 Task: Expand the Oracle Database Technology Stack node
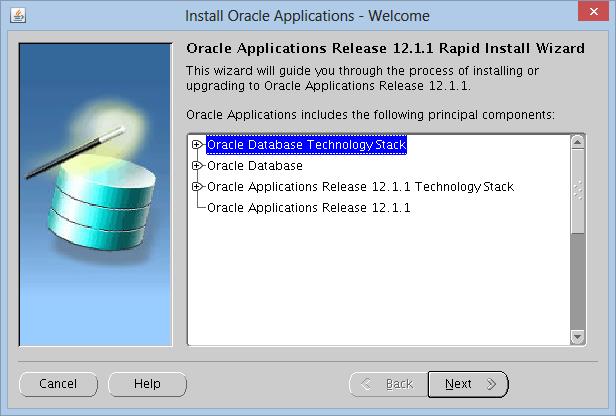tap(196, 145)
